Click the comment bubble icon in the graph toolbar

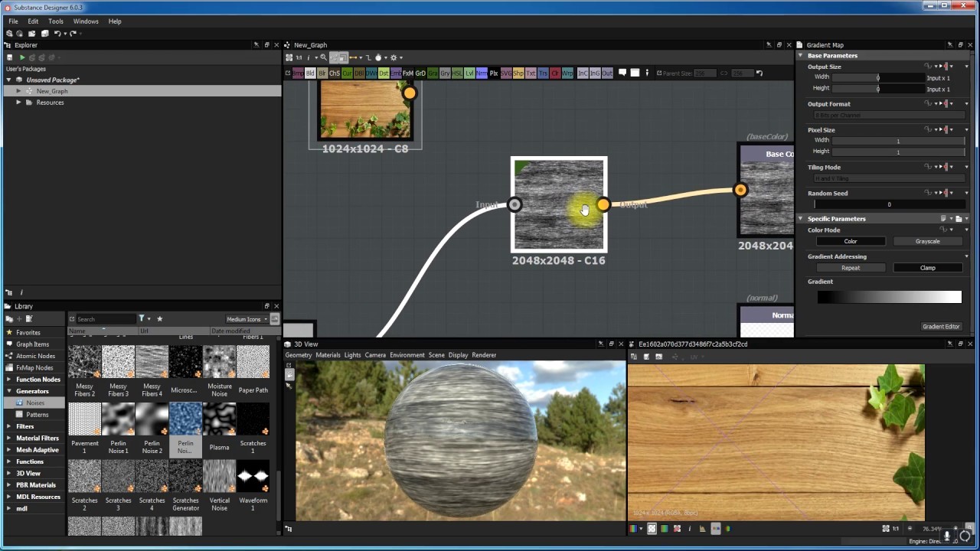click(622, 73)
